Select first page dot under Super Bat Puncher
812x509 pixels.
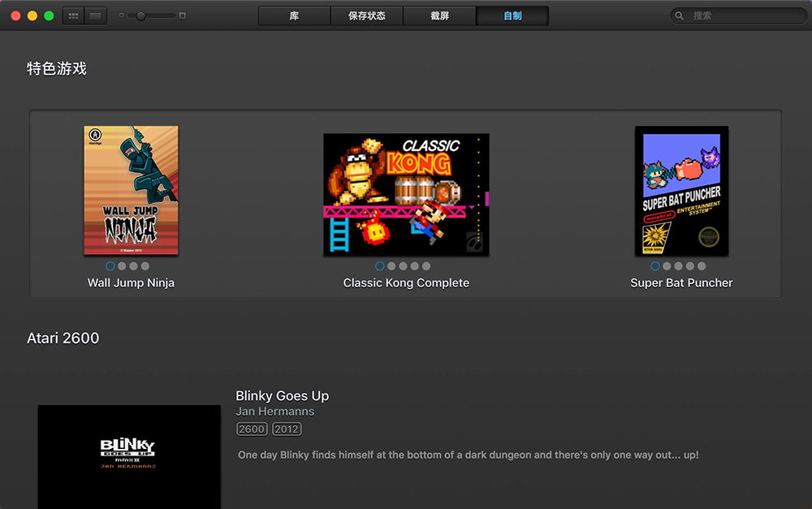(655, 266)
